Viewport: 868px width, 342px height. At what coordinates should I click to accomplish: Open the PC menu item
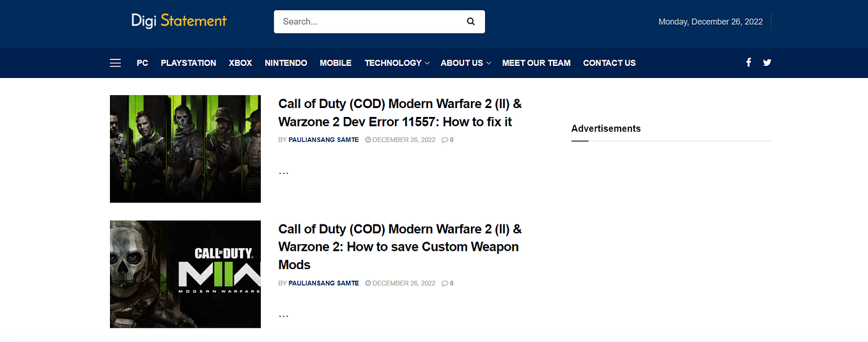click(143, 63)
